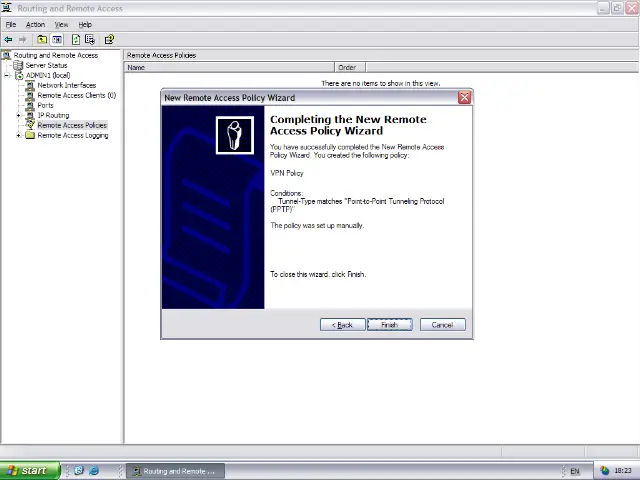Click the 18:23 taskbar clock
This screenshot has height=480, width=640.
(623, 471)
